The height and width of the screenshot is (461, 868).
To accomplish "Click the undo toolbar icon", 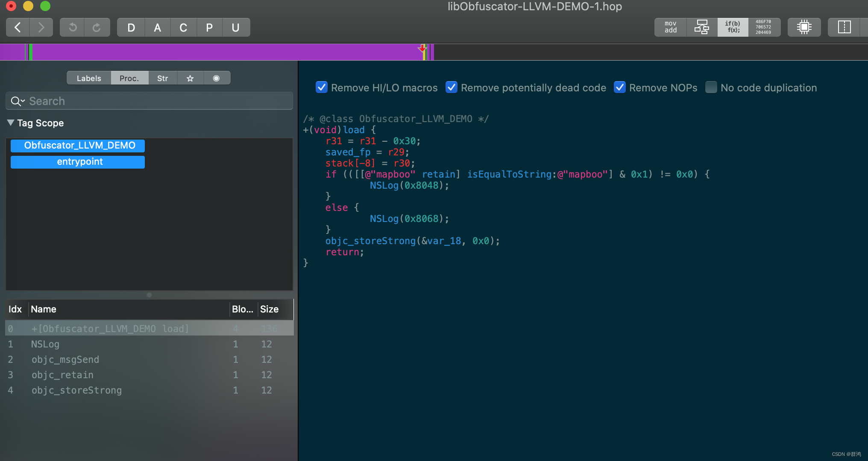I will [x=73, y=28].
